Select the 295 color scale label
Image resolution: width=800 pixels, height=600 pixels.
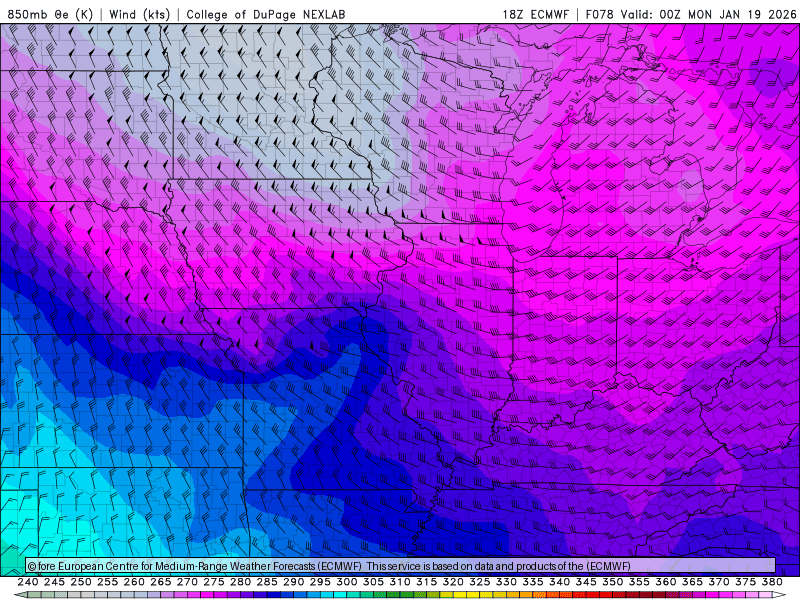[320, 582]
